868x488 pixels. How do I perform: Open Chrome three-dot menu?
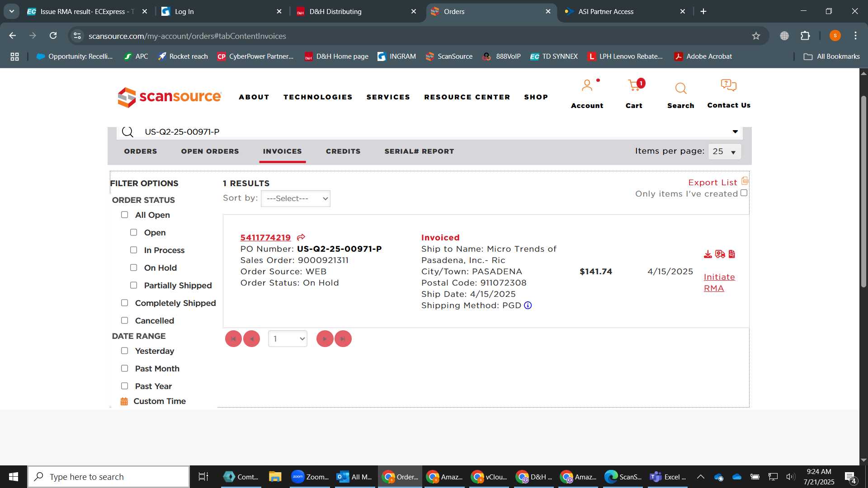(855, 36)
